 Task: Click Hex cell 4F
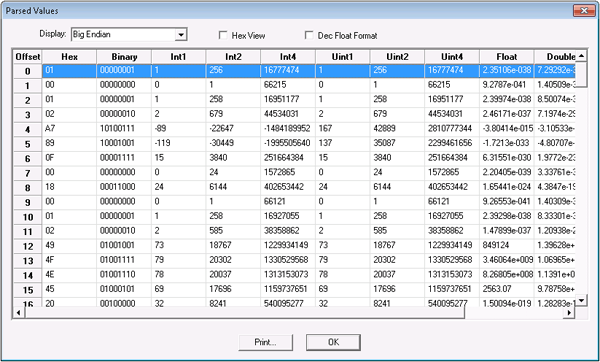tap(69, 260)
